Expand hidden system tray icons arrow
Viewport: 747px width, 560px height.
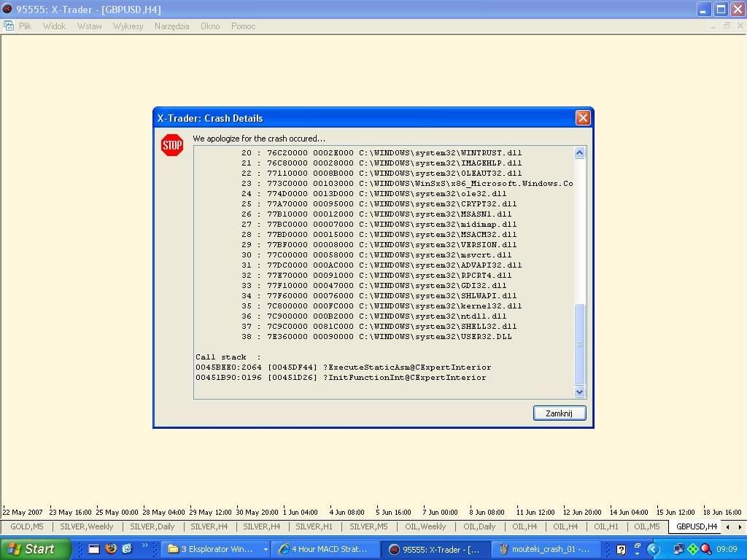[x=653, y=550]
